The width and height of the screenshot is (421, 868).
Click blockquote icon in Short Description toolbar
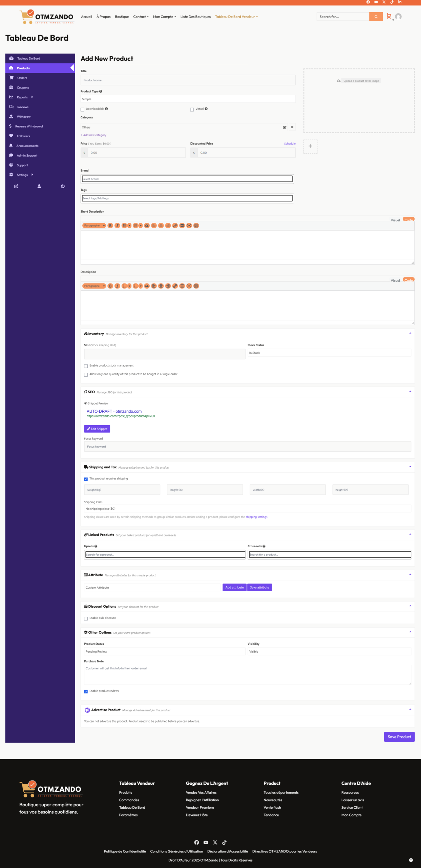point(147,225)
